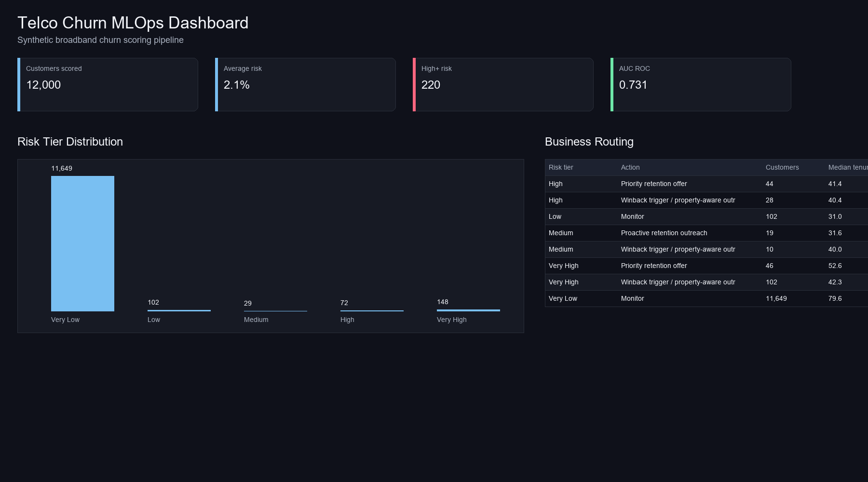Image resolution: width=868 pixels, height=482 pixels.
Task: Click the median tenure value 31.6
Action: click(x=835, y=233)
